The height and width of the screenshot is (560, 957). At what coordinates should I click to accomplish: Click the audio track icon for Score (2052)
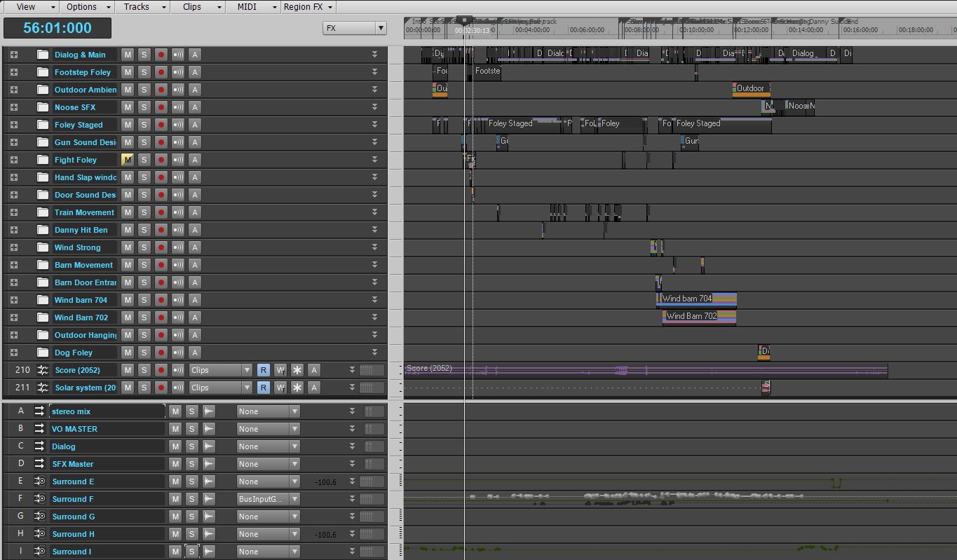coord(43,370)
